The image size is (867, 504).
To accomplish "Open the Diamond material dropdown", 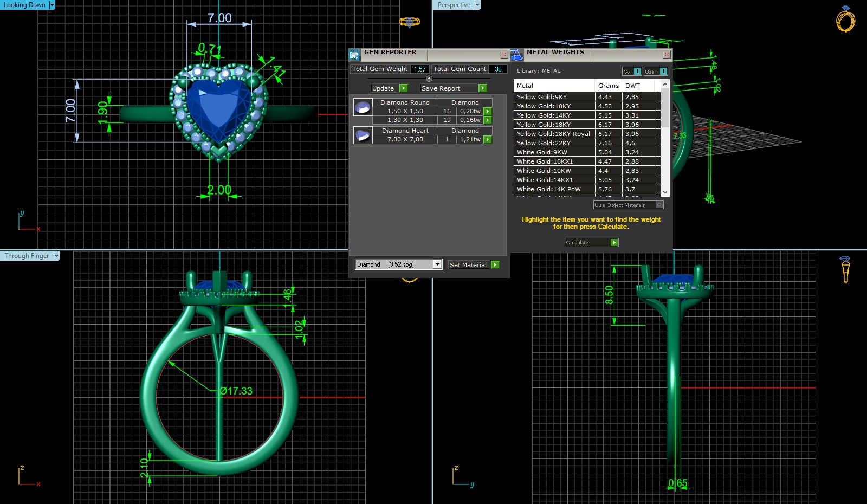I will pos(437,264).
